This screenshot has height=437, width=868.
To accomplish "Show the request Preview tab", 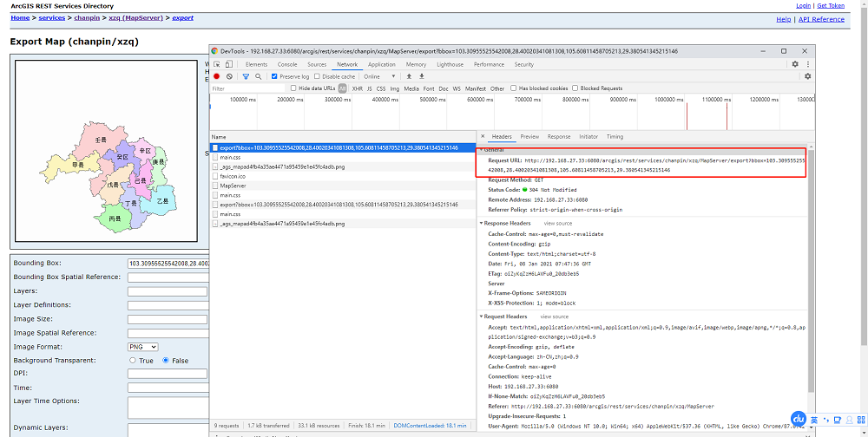I will point(529,137).
